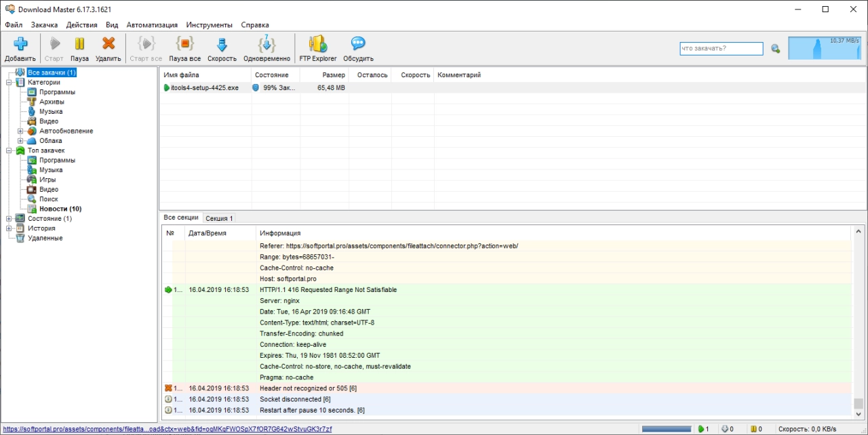
Task: Delete the download with the Удалить icon
Action: [108, 44]
